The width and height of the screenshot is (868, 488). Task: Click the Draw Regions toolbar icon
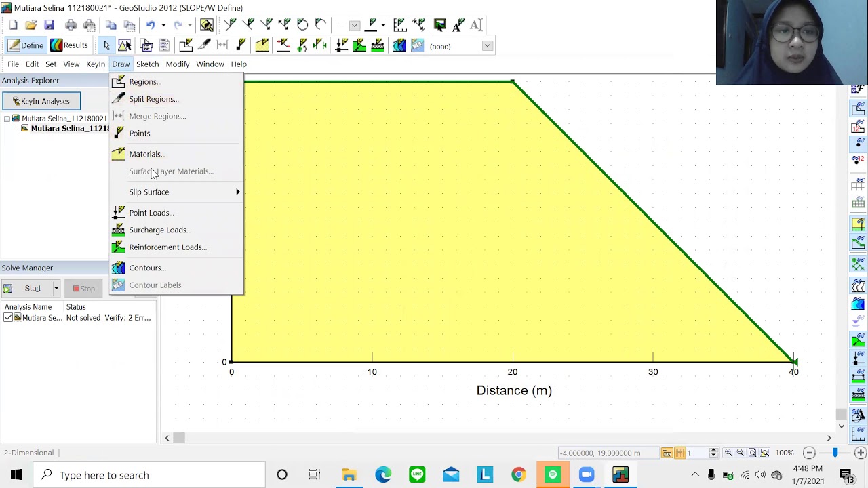pyautogui.click(x=186, y=45)
